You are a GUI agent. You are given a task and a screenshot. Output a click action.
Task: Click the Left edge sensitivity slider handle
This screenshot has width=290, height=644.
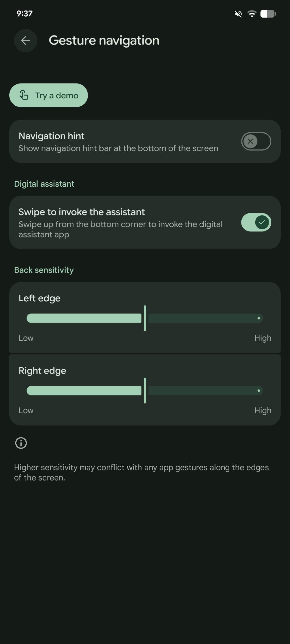[145, 318]
